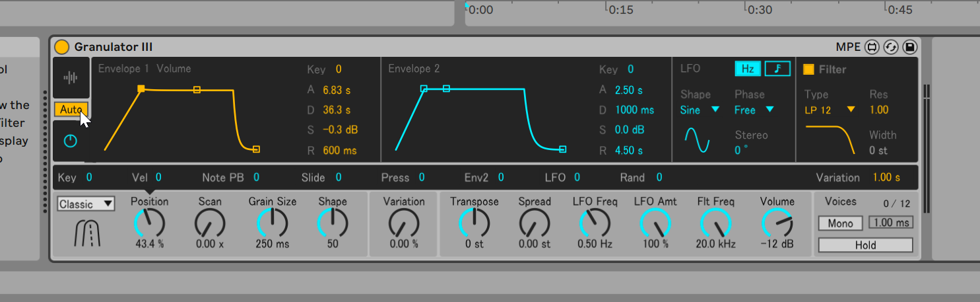Click Envelope 1 sustain value -0.3 dB
The width and height of the screenshot is (980, 302).
(x=341, y=130)
